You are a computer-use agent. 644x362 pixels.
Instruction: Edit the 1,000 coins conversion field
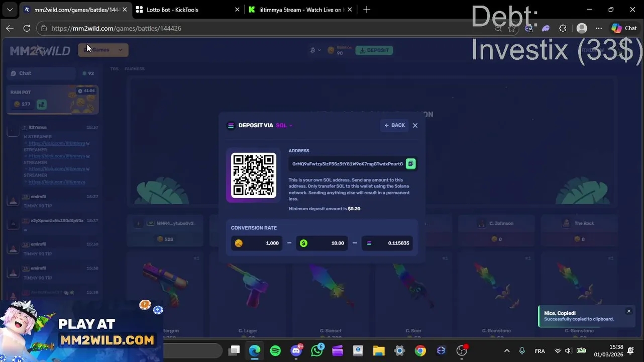tap(257, 243)
